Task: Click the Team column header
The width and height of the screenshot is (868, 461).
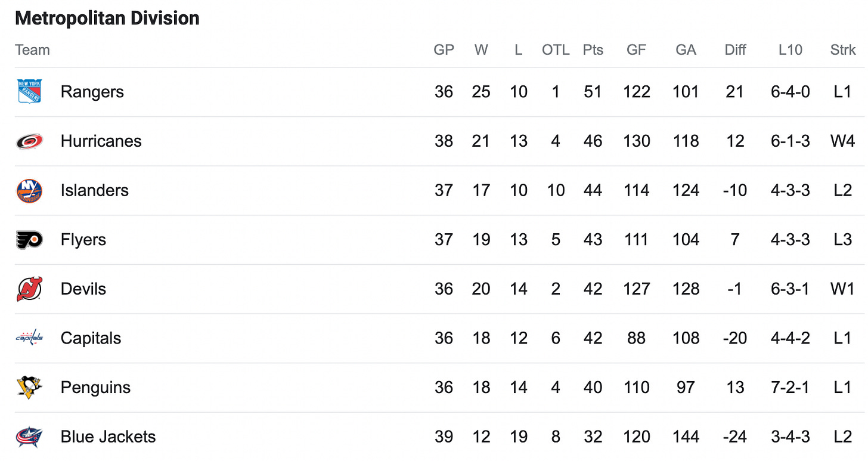Action: coord(32,50)
